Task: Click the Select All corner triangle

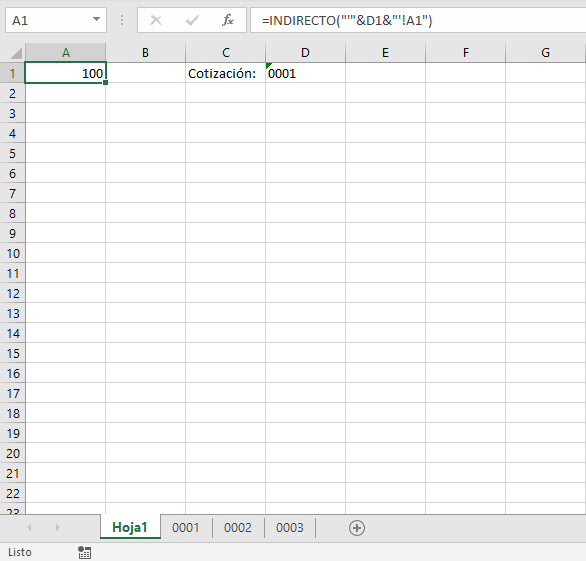Action: click(x=16, y=53)
